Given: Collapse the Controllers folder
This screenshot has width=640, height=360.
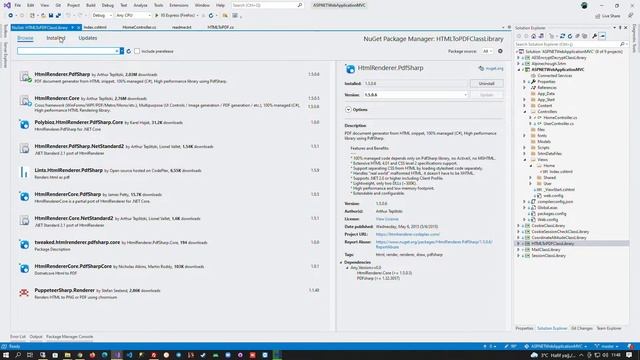Looking at the screenshot, I should pos(524,112).
